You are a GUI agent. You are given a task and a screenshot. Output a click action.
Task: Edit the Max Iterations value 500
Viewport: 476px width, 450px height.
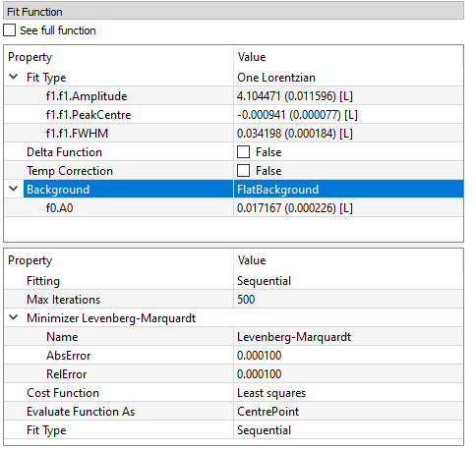[x=348, y=300]
